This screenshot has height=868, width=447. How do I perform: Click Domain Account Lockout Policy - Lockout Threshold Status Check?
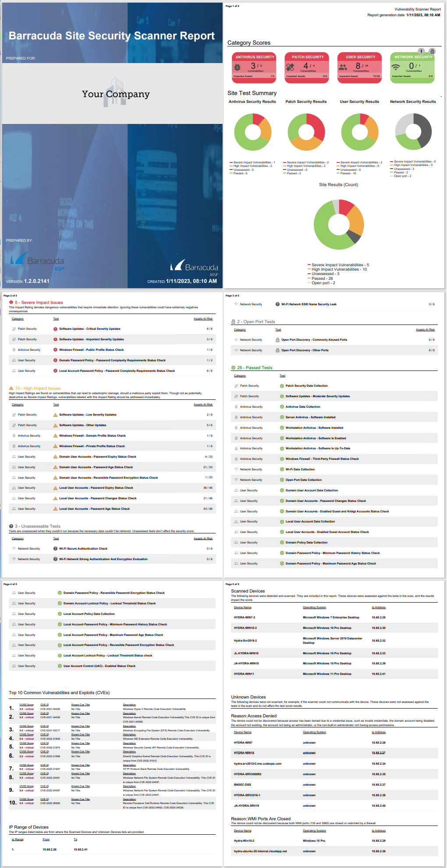click(110, 603)
